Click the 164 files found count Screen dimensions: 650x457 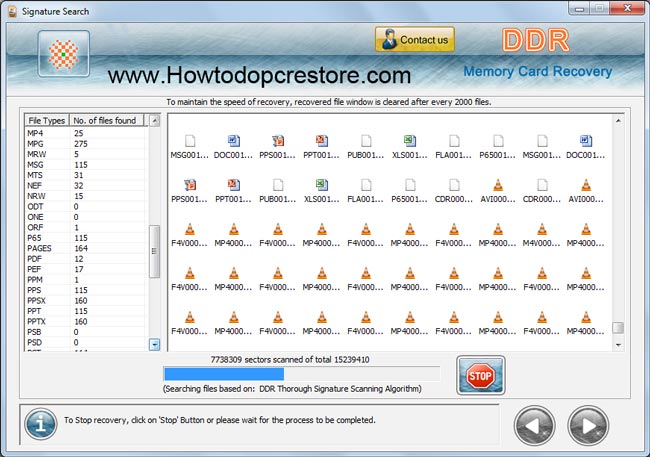(x=80, y=248)
